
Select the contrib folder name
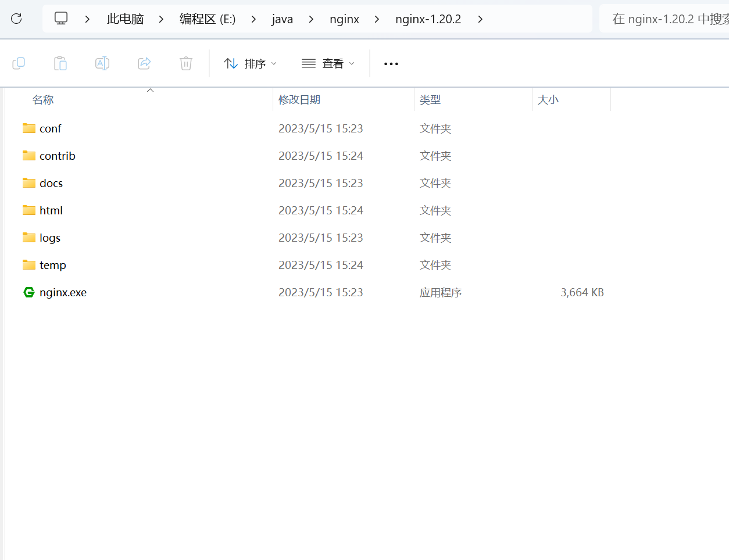click(x=58, y=156)
